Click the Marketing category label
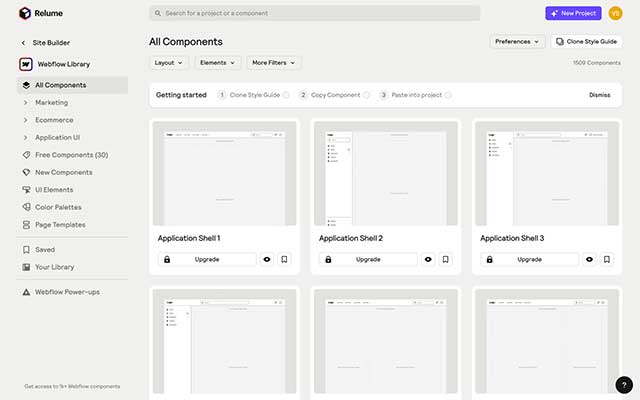The height and width of the screenshot is (400, 640). 51,102
